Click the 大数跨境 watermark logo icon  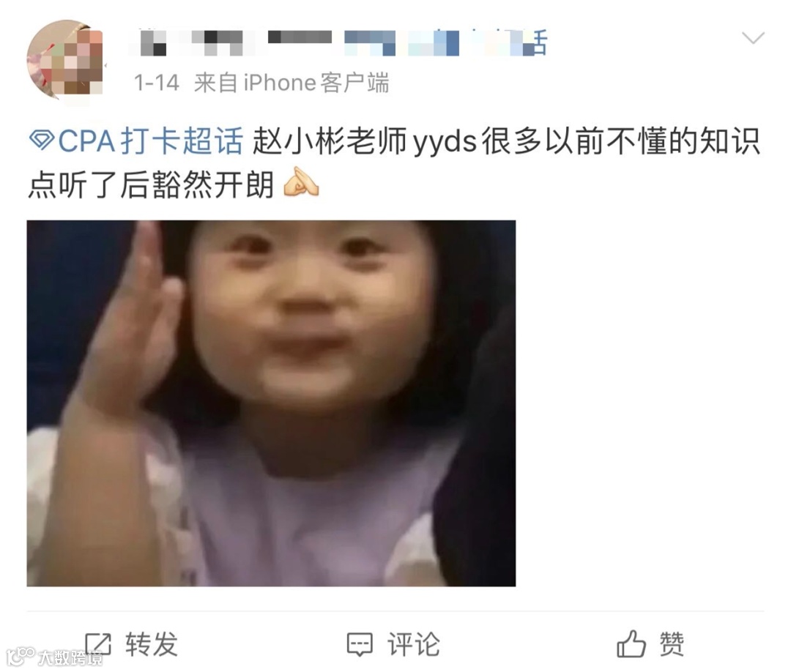click(21, 656)
